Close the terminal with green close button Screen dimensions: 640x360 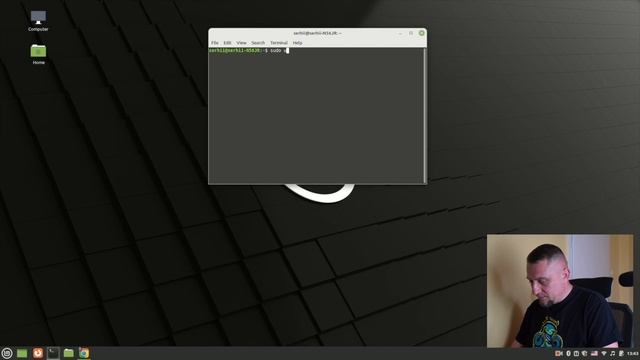click(x=422, y=33)
